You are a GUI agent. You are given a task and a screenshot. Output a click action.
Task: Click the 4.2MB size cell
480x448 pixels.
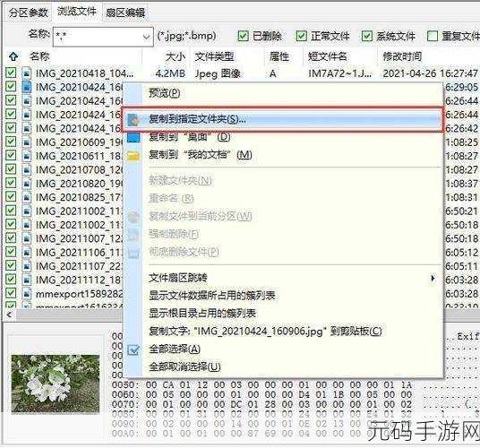(x=170, y=73)
